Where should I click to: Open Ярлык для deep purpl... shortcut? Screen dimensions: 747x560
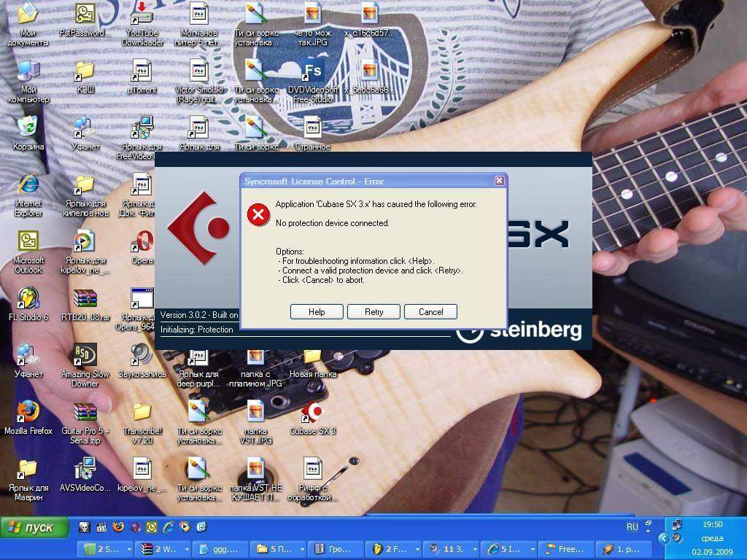click(x=198, y=369)
